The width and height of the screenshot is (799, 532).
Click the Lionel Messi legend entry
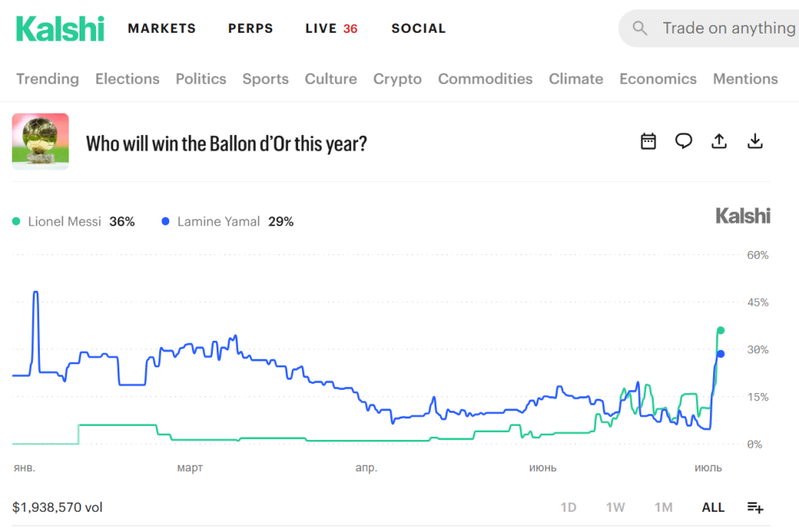[73, 222]
